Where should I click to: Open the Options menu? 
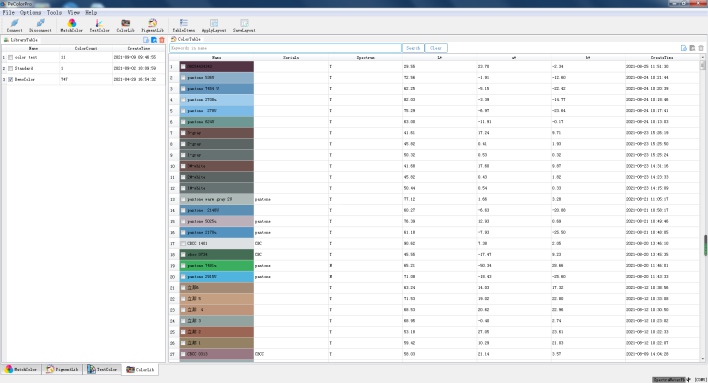(30, 13)
